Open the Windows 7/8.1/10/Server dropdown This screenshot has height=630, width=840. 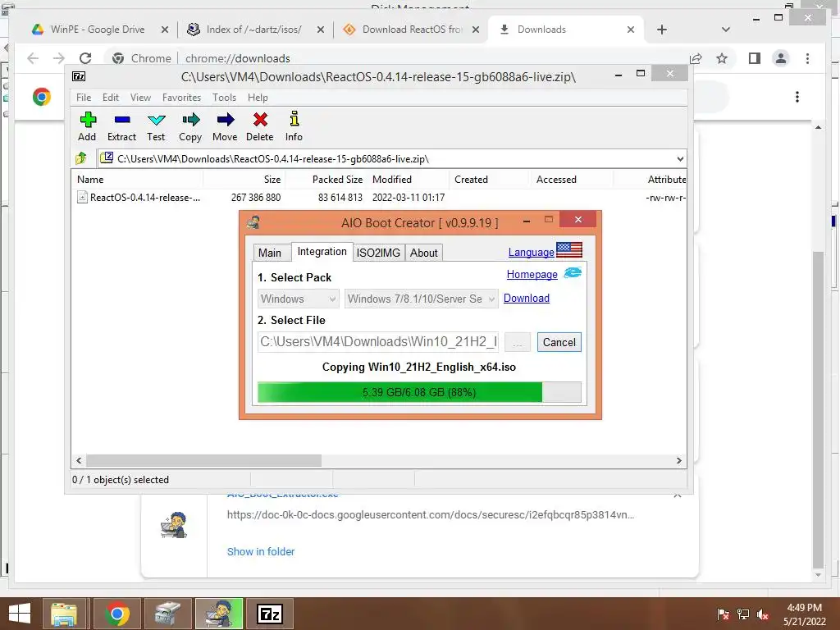[421, 299]
